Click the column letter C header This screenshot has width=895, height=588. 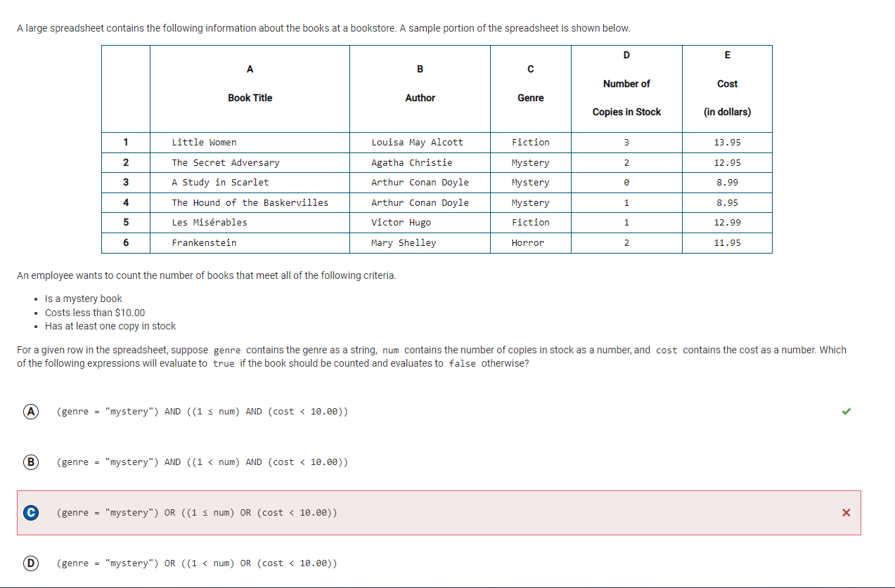pyautogui.click(x=530, y=69)
